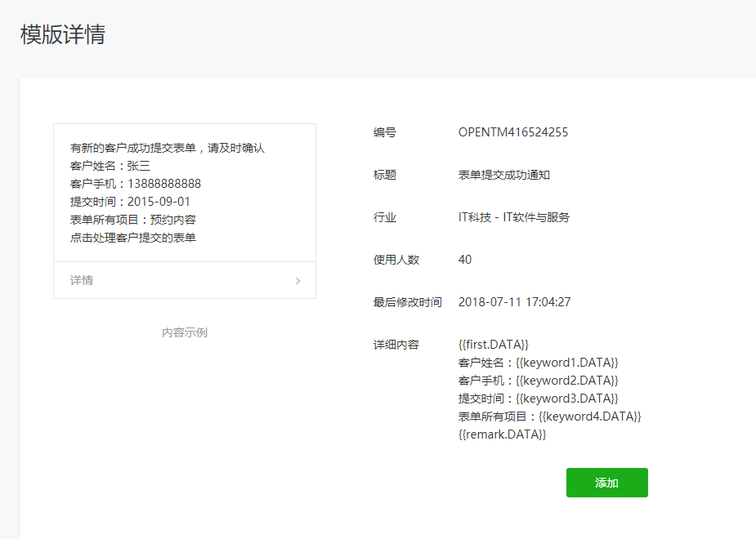Screen dimensions: 756x539
Task: Click the 标题 field label
Action: point(385,175)
